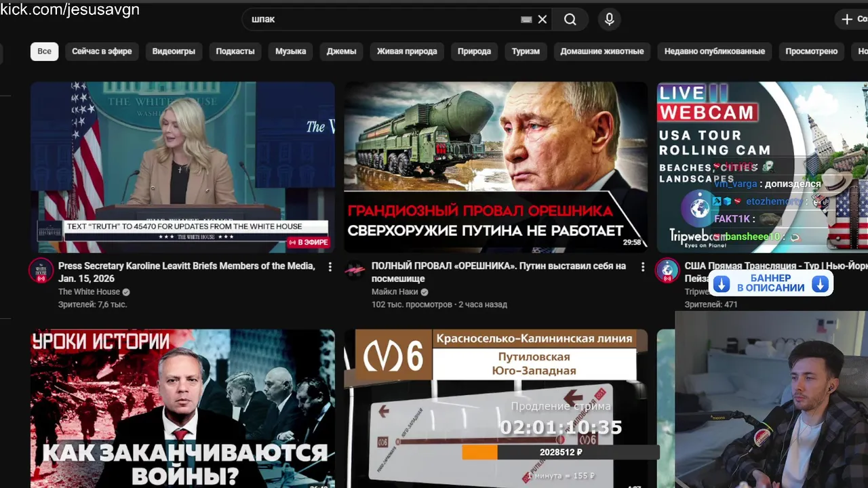
Task: Select the Видеоигры chip
Action: tap(174, 52)
